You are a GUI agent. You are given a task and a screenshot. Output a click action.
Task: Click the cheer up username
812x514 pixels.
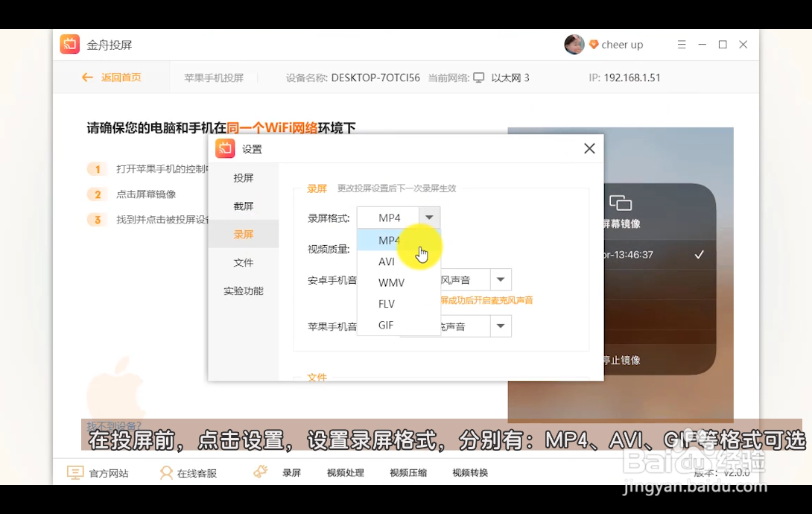(623, 45)
